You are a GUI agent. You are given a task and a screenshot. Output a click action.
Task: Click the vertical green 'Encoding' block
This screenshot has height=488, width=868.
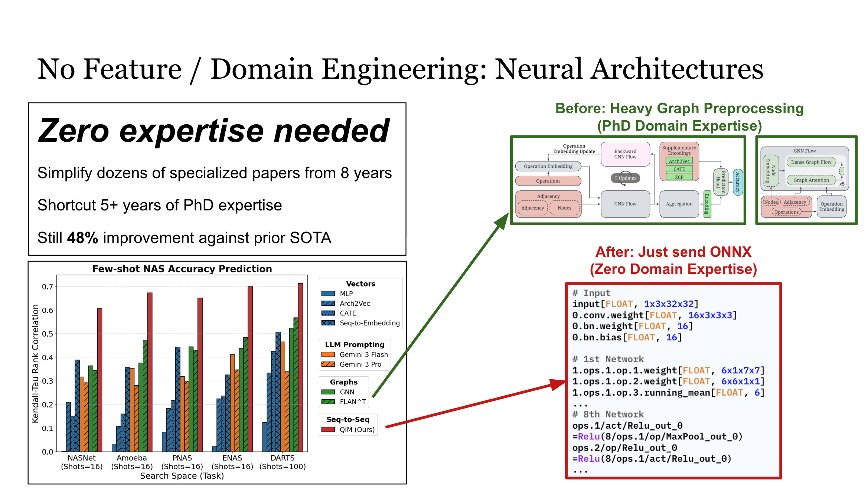pos(707,204)
